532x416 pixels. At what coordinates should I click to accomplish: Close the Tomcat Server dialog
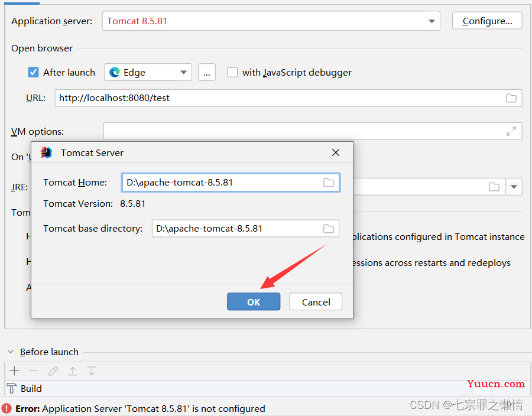(x=336, y=152)
